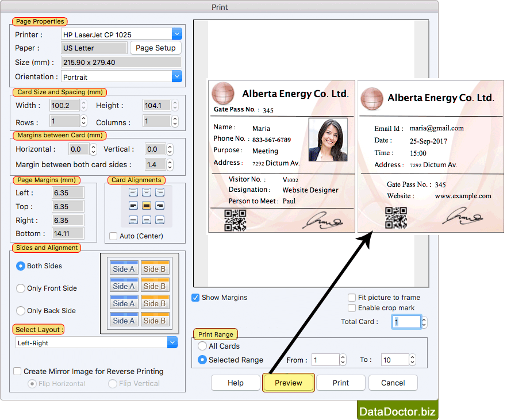Click the To range input field
The width and height of the screenshot is (507, 420).
(x=394, y=360)
